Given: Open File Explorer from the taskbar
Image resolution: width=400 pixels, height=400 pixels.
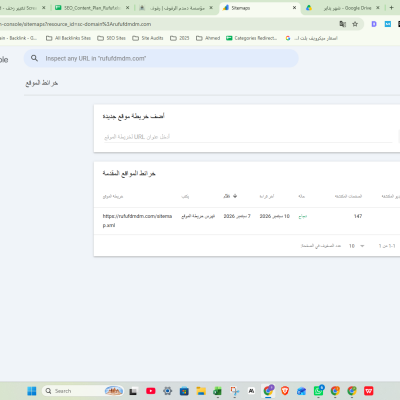Looking at the screenshot, I should [x=201, y=391].
